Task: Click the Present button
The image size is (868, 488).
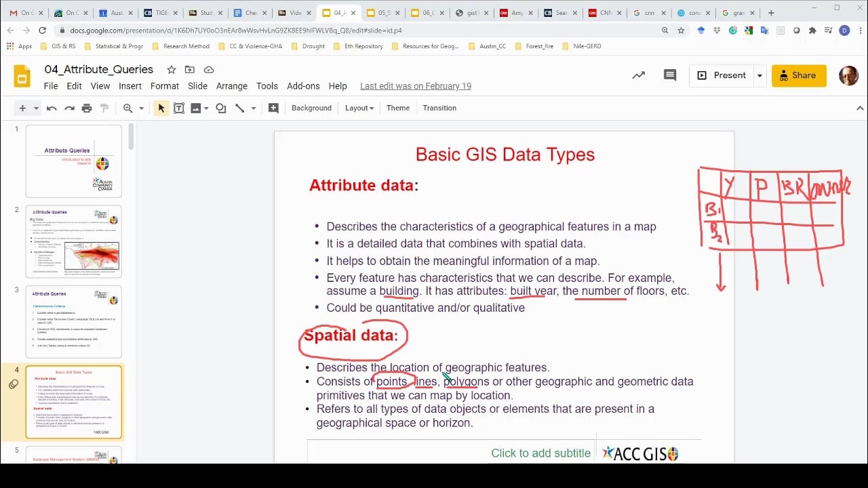Action: click(x=722, y=75)
